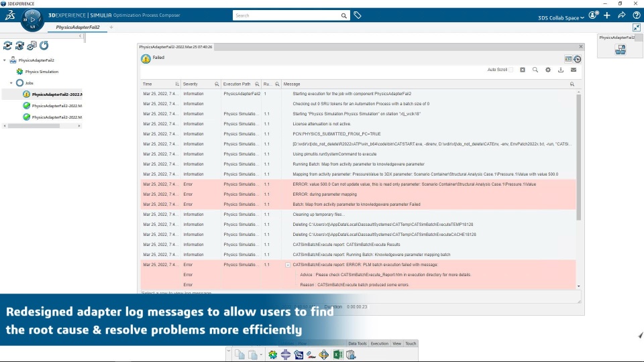This screenshot has width=644, height=362.
Task: Click the blue loop arrows icon in bottom toolbar
Action: [299, 355]
